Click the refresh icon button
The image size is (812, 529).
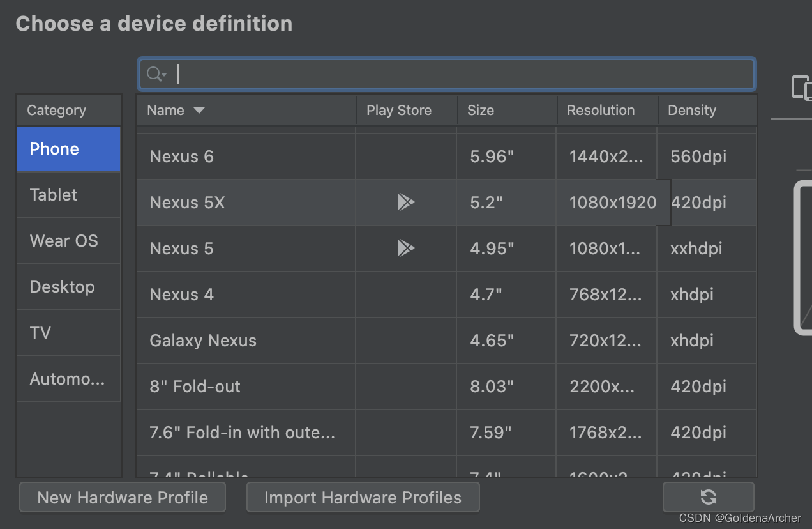(708, 497)
